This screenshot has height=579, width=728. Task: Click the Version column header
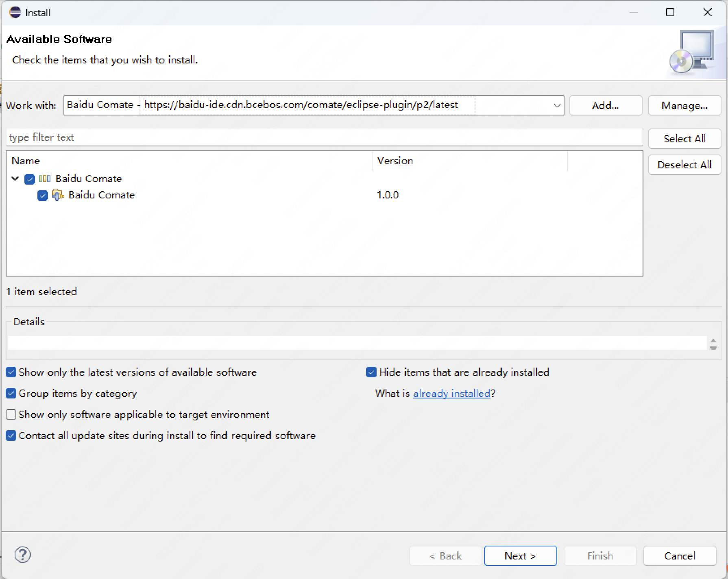pyautogui.click(x=470, y=161)
